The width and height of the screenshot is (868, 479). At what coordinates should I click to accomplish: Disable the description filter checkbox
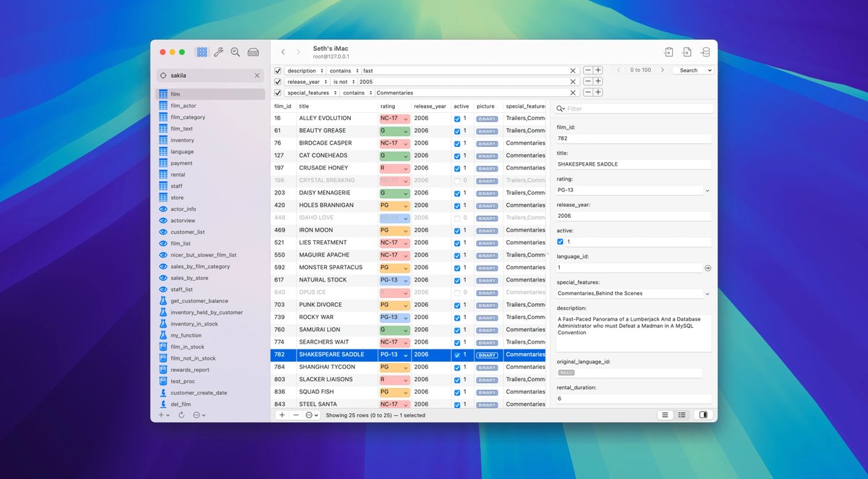tap(278, 71)
